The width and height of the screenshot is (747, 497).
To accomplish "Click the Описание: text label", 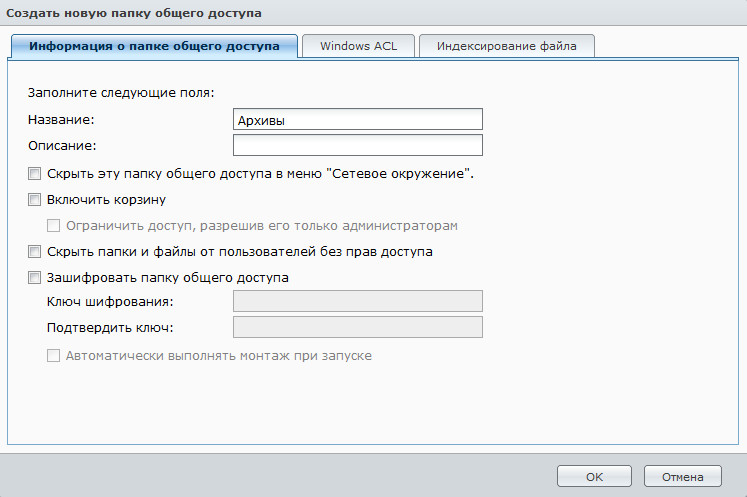I will click(60, 146).
